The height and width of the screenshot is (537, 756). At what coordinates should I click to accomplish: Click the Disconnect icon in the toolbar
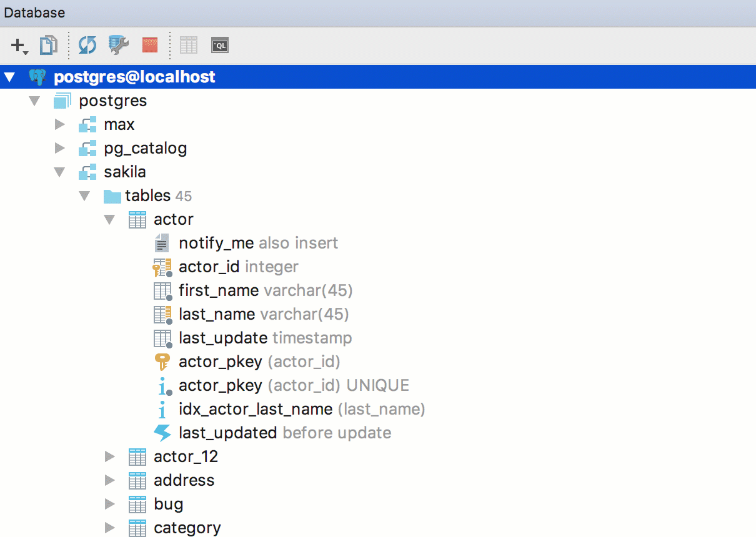pos(149,45)
